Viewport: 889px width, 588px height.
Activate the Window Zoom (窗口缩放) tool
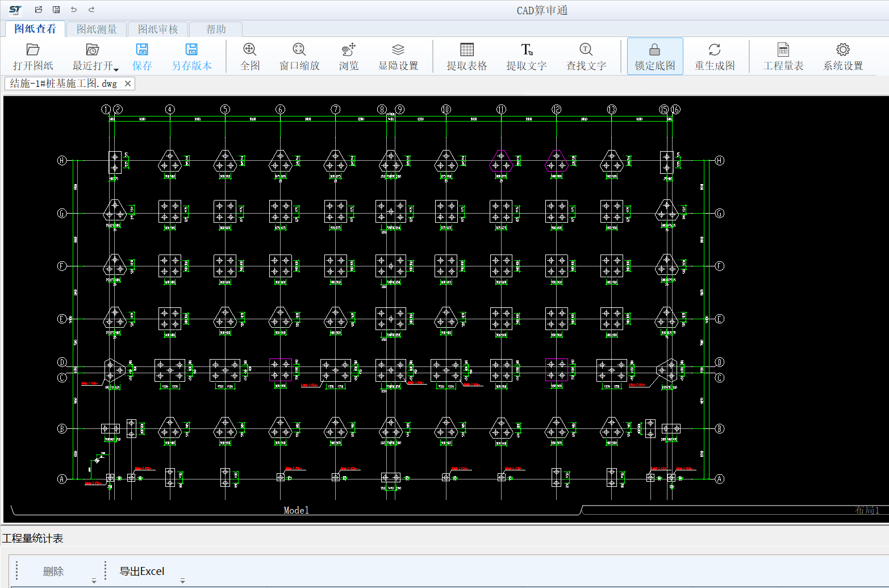299,50
